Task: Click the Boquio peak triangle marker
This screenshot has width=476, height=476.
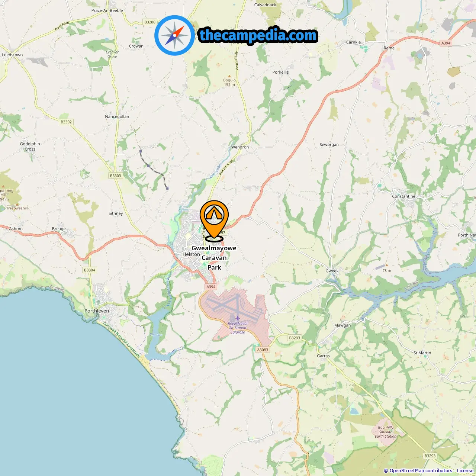Action: tap(229, 76)
